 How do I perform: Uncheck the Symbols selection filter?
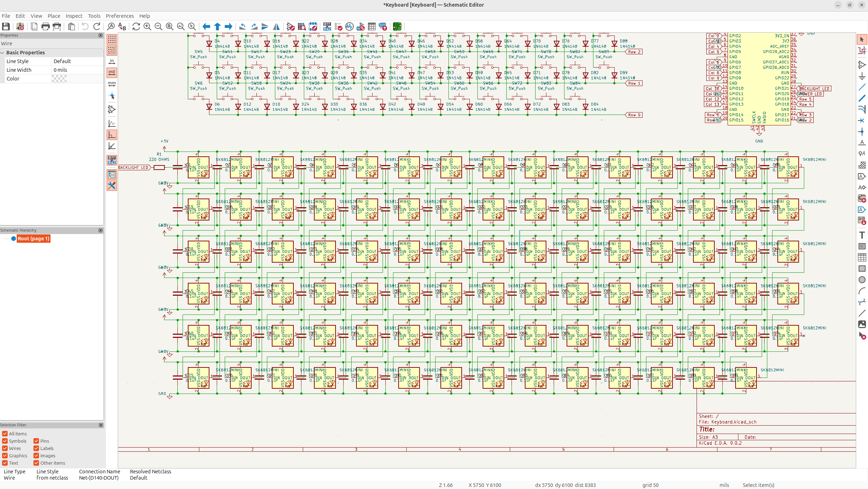click(x=5, y=441)
